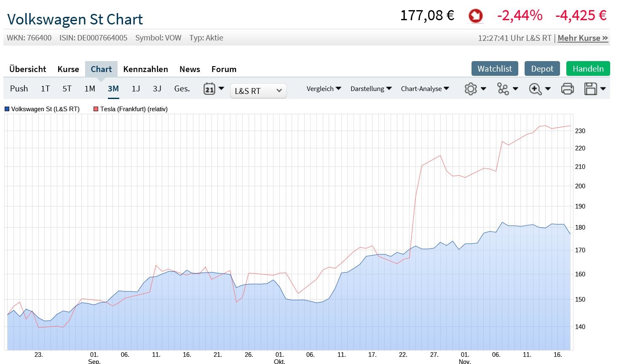Select the 5T time range

(x=67, y=88)
